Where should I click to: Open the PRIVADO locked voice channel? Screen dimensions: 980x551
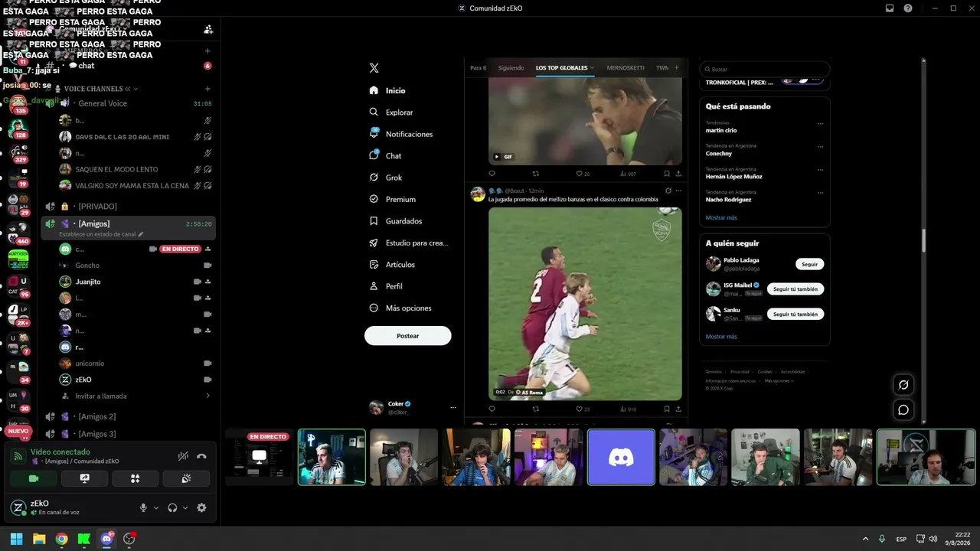point(128,207)
